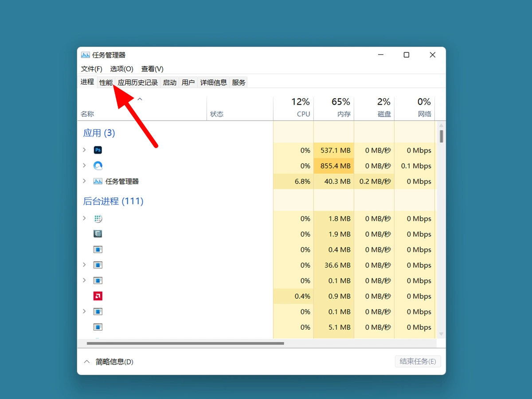
Task: Click the round blue browser app icon
Action: (x=98, y=165)
